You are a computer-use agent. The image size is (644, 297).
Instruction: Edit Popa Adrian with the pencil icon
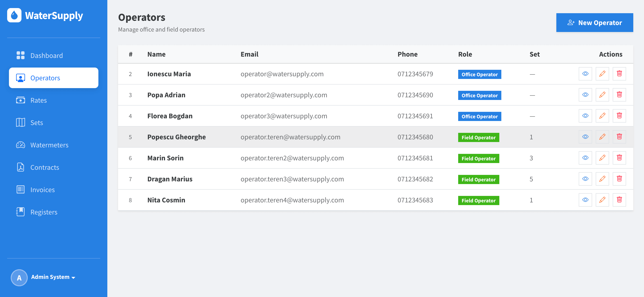(602, 95)
